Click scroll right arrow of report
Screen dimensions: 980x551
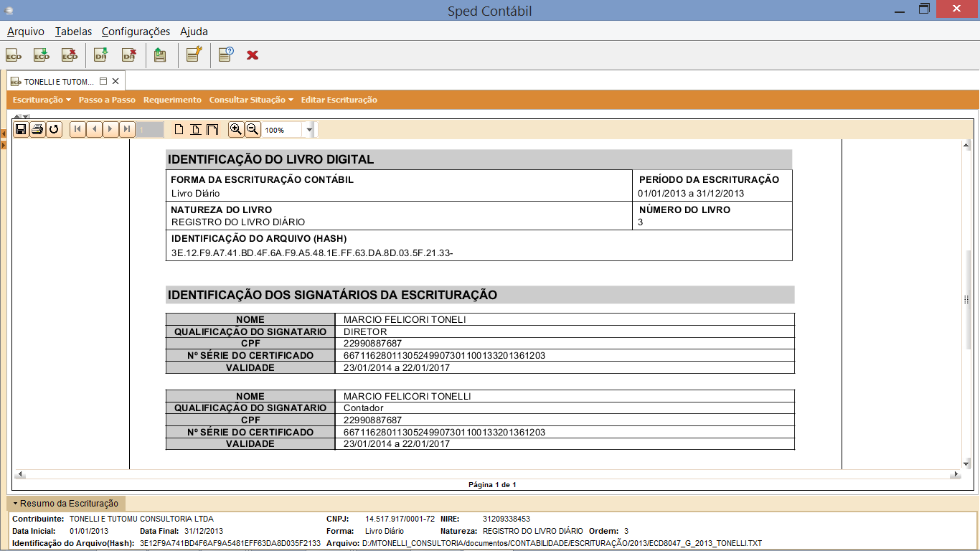coord(956,475)
